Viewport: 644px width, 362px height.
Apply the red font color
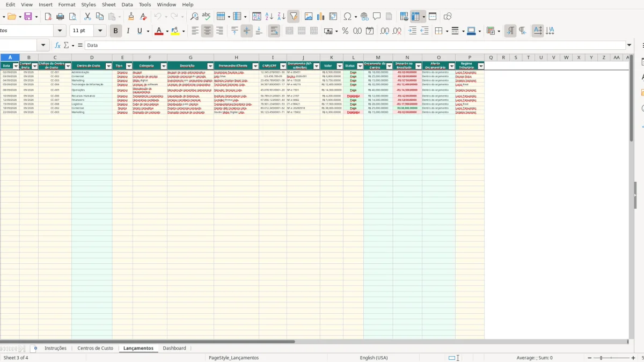158,31
